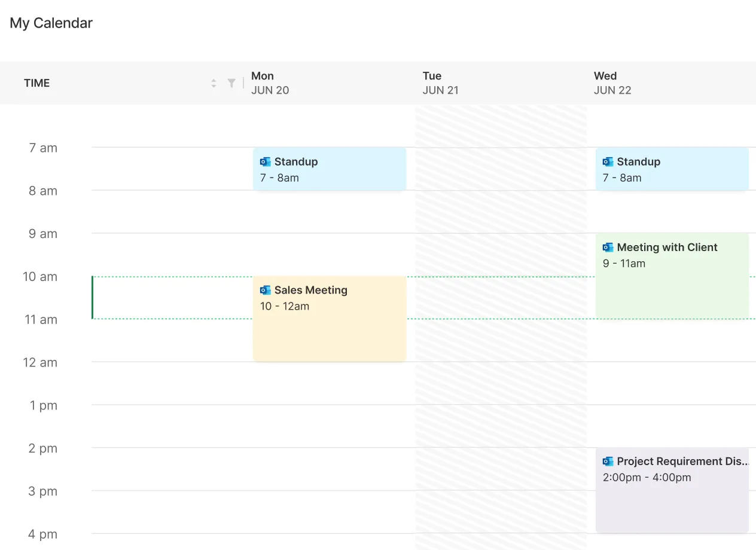Select the Mon JUN 20 column header
This screenshot has width=756, height=550.
pyautogui.click(x=270, y=83)
